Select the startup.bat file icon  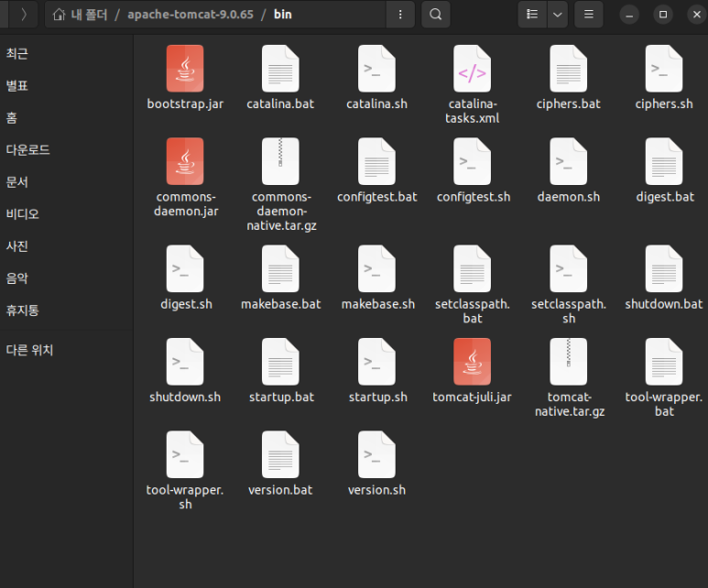pos(280,362)
